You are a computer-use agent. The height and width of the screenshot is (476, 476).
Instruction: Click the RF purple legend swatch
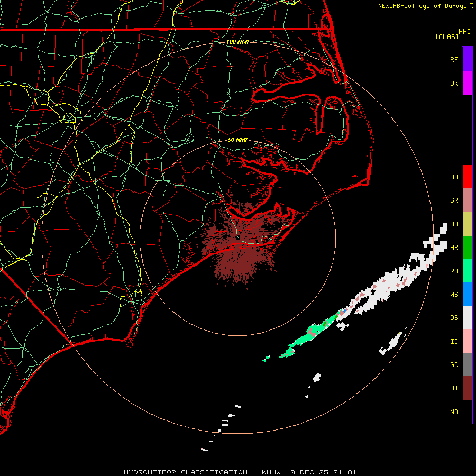point(467,59)
